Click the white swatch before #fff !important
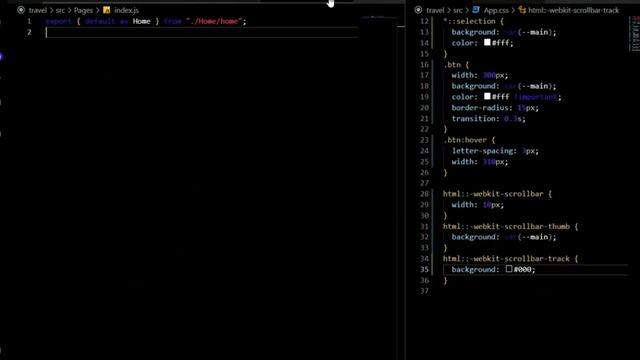 point(487,96)
